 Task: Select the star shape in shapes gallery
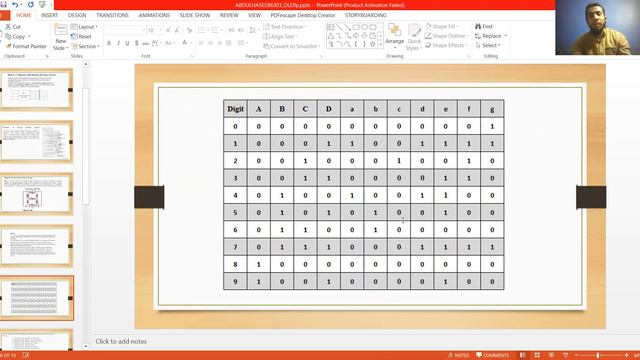point(373,44)
